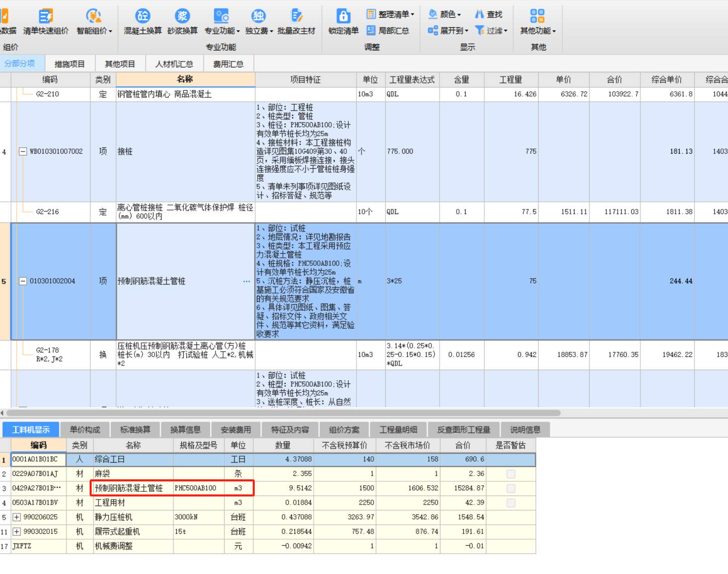Click 展开到 icon

pos(432,30)
